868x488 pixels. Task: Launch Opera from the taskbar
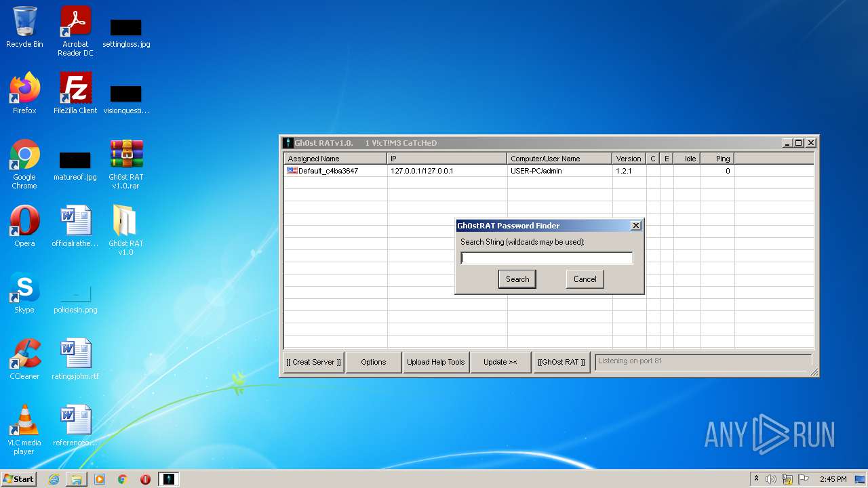pyautogui.click(x=145, y=479)
